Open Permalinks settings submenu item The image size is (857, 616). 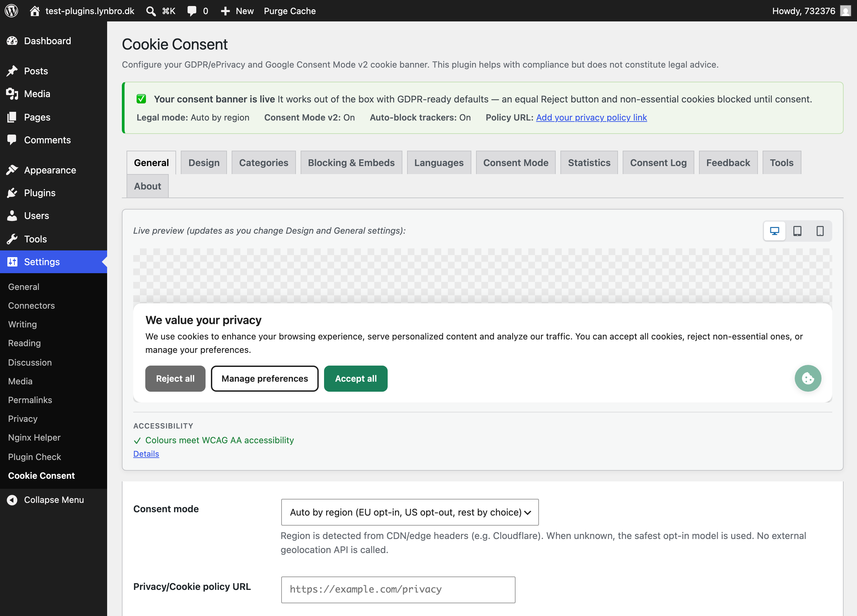point(30,400)
